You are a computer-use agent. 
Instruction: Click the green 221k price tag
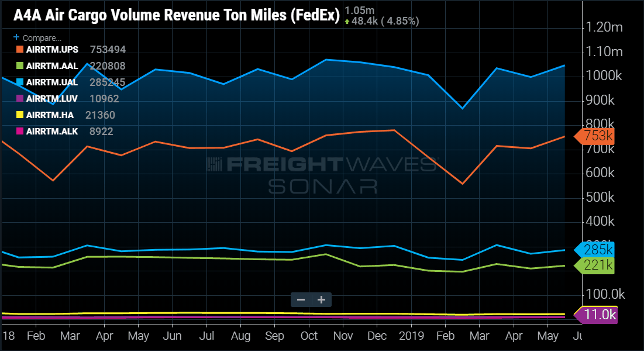(x=594, y=266)
